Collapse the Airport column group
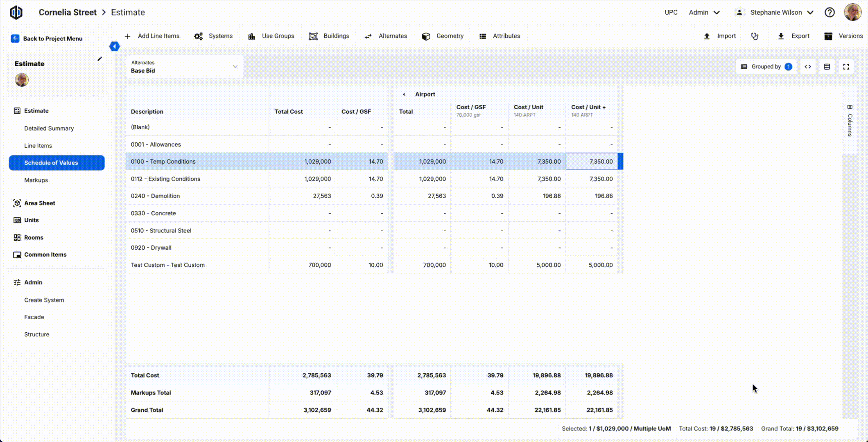 [404, 94]
